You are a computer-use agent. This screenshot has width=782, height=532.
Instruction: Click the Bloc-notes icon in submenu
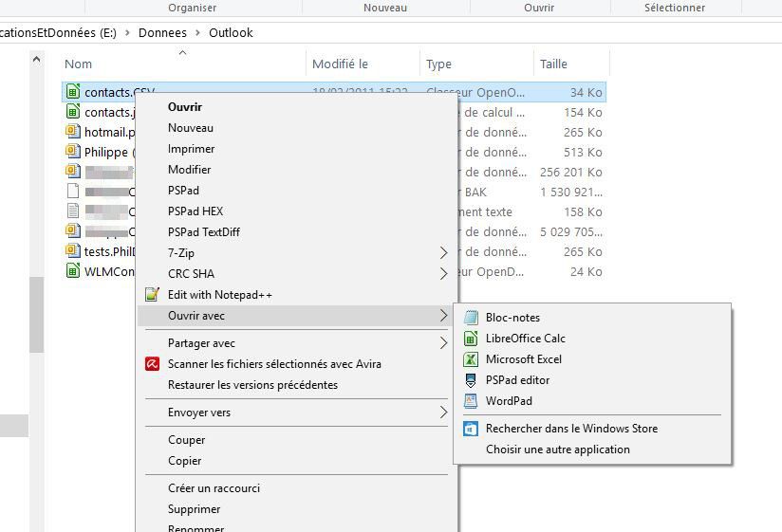470,318
